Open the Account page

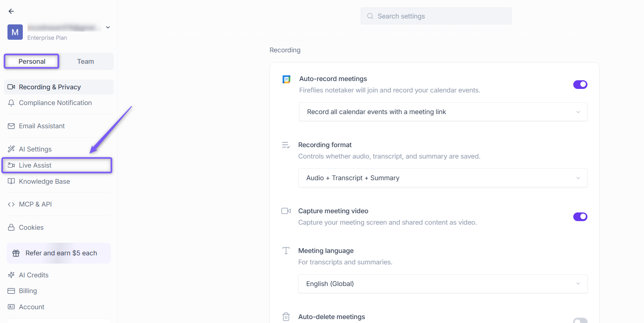(59, 307)
